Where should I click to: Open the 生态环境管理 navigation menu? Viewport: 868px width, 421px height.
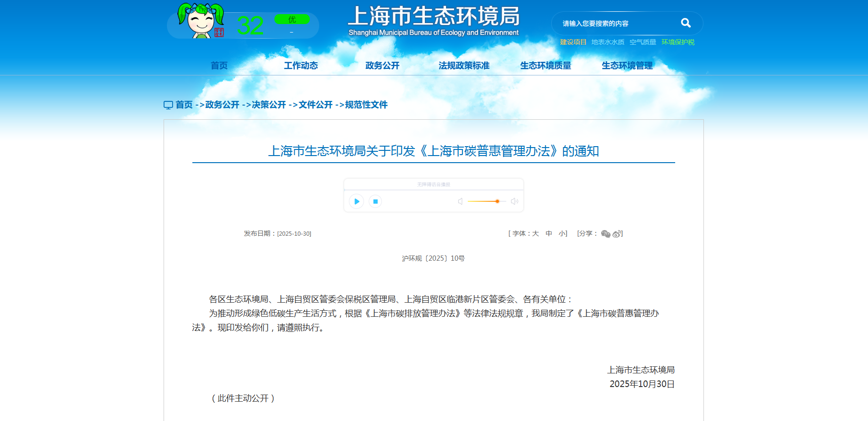[627, 66]
